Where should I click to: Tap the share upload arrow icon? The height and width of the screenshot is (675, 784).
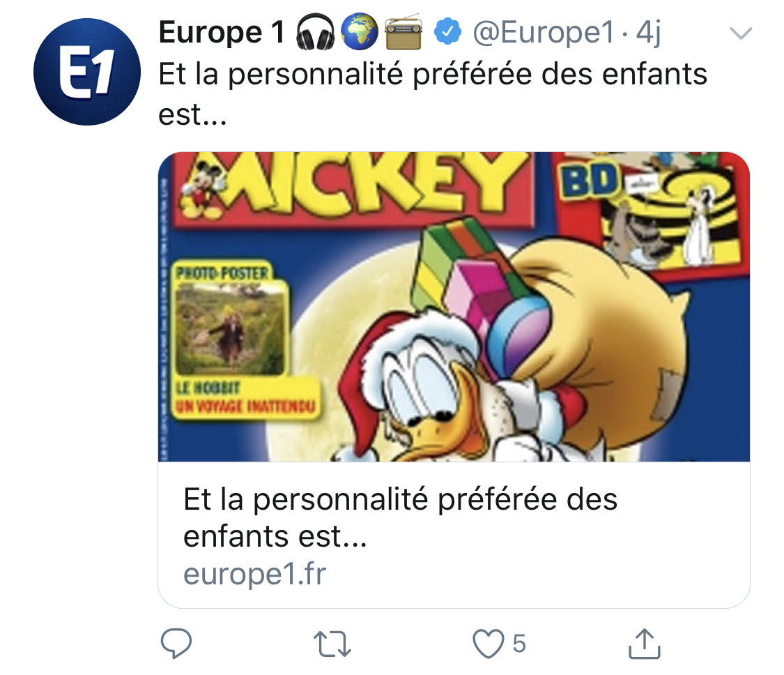coord(644,643)
